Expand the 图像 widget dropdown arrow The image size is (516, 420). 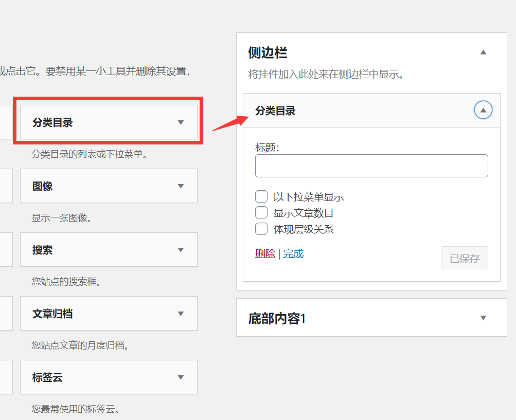181,186
